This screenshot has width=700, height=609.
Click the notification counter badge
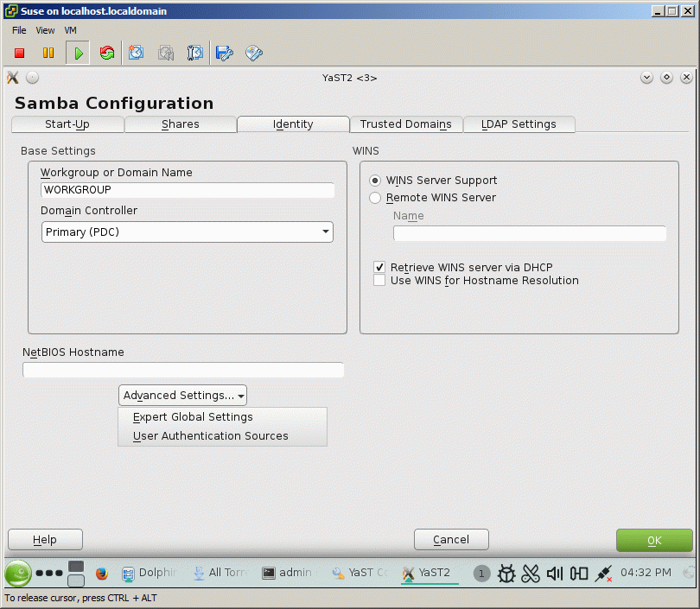point(481,574)
